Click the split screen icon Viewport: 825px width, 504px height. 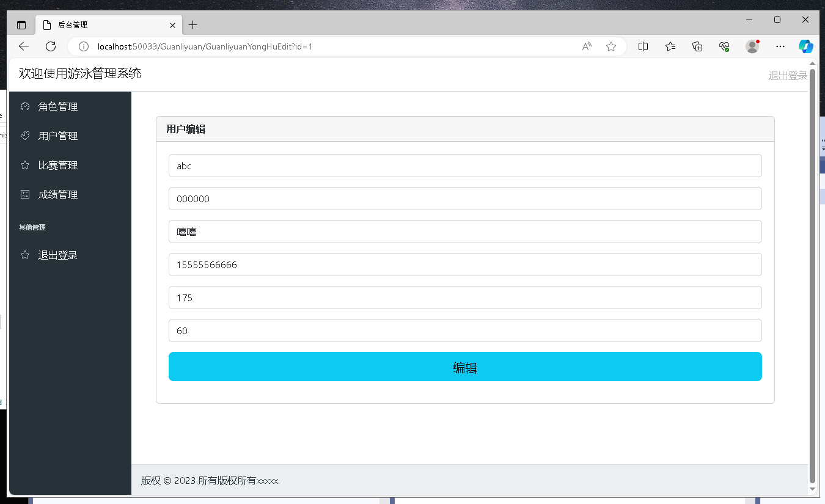click(643, 46)
